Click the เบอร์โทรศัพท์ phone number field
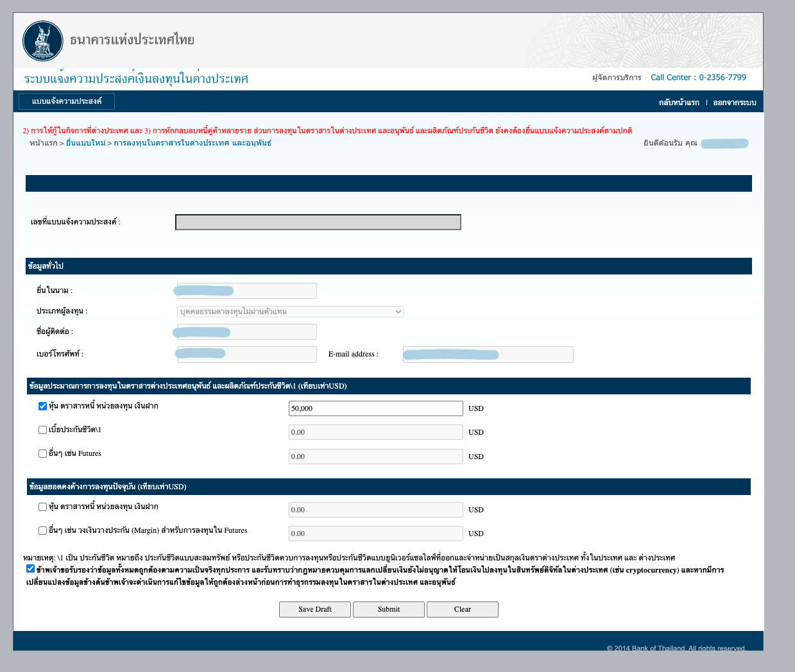This screenshot has height=672, width=795. 246,355
